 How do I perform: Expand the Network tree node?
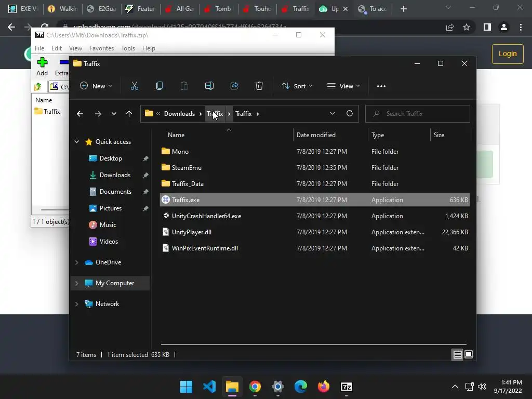pyautogui.click(x=77, y=304)
